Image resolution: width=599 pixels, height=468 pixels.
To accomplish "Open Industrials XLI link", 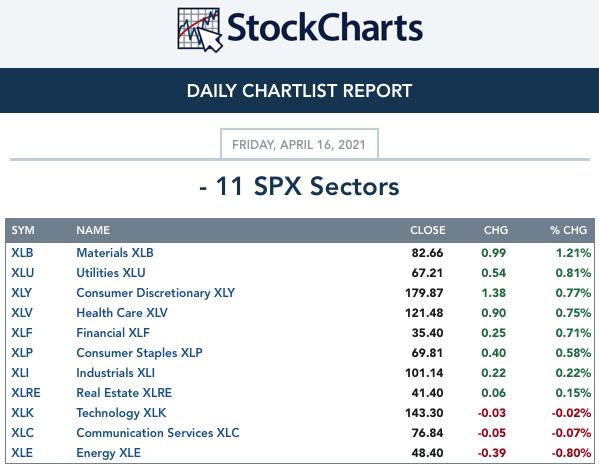I will coord(115,372).
